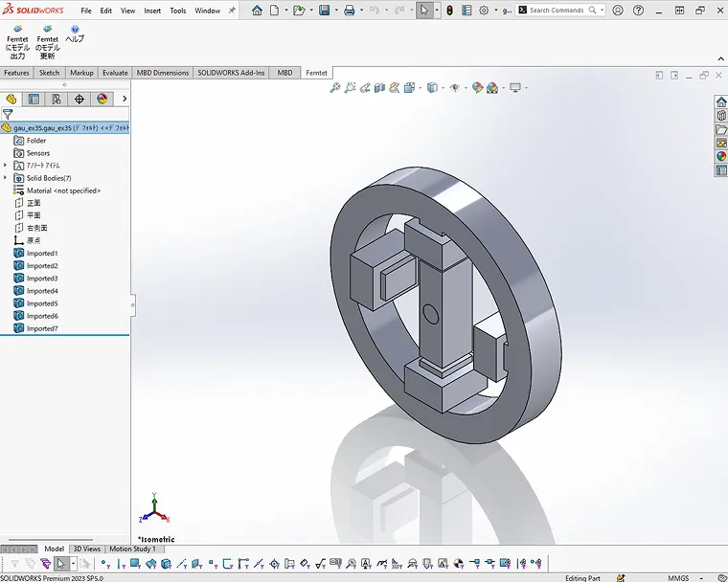The height and width of the screenshot is (582, 728).
Task: Collapse the ribbon with the up chevron
Action: click(x=720, y=59)
